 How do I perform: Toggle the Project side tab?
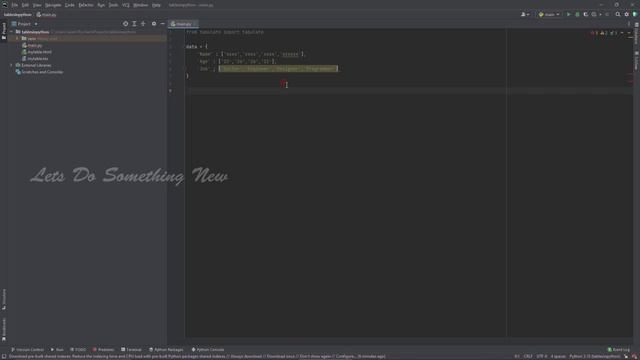[x=4, y=31]
